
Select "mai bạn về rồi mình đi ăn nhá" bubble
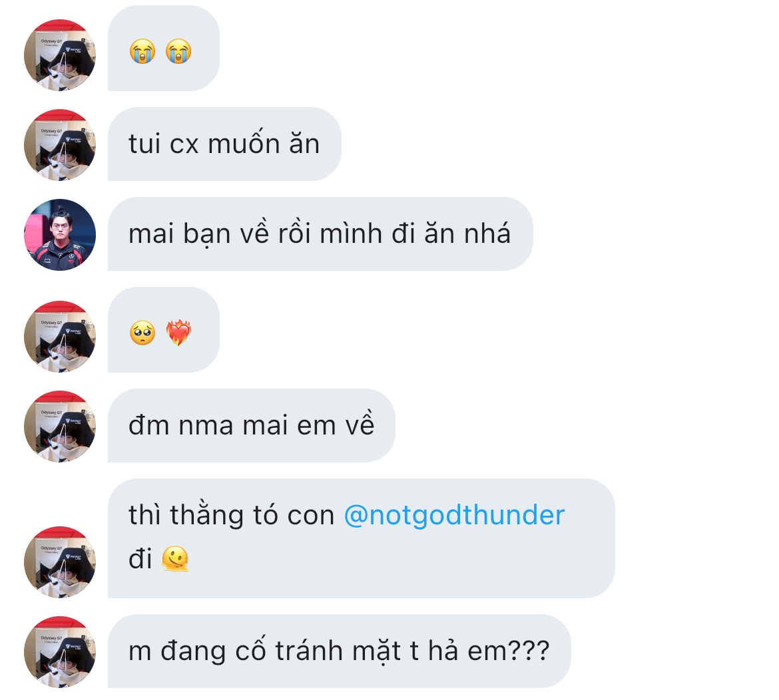(320, 234)
